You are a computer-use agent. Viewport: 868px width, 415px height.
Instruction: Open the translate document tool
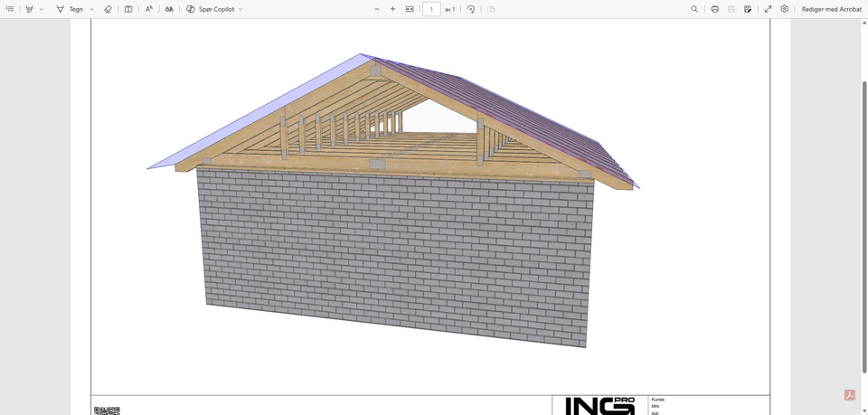coord(169,9)
